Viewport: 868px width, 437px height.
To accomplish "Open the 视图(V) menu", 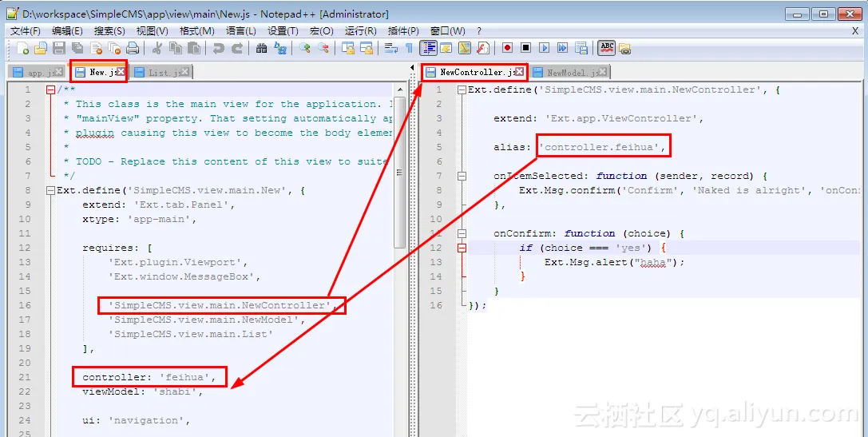I will (x=153, y=31).
